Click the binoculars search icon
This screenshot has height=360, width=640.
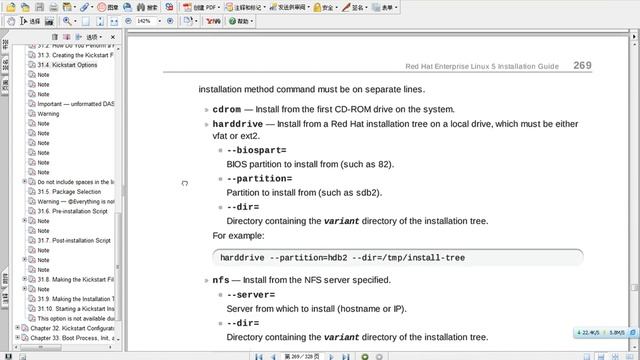pos(141,7)
